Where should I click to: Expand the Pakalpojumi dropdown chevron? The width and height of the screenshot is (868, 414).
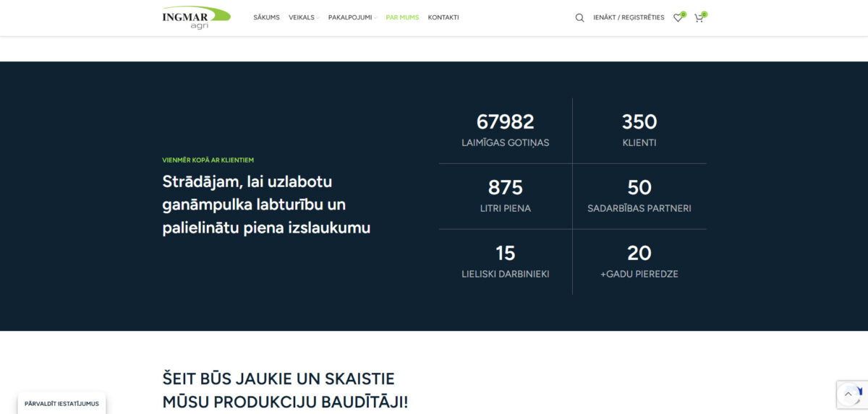375,18
